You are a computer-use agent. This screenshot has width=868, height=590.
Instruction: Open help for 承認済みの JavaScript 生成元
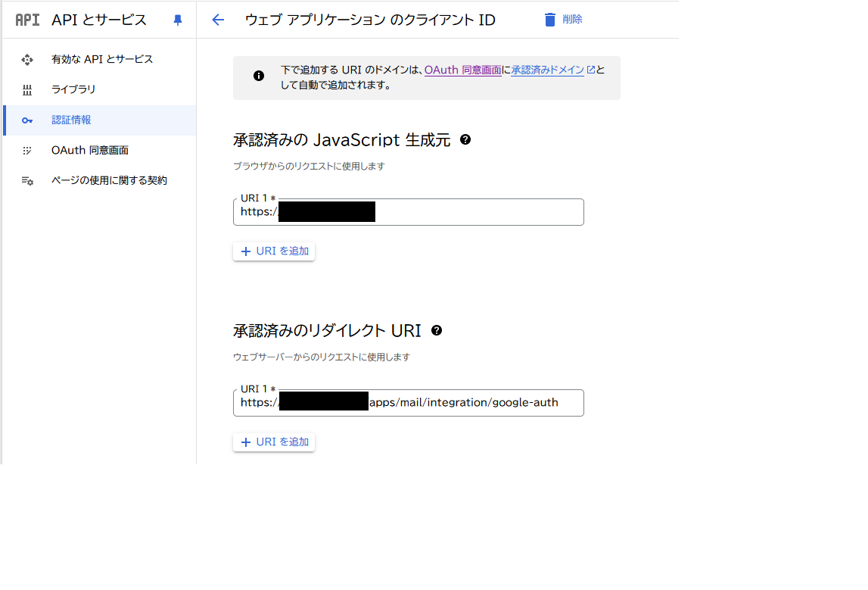[x=465, y=139]
